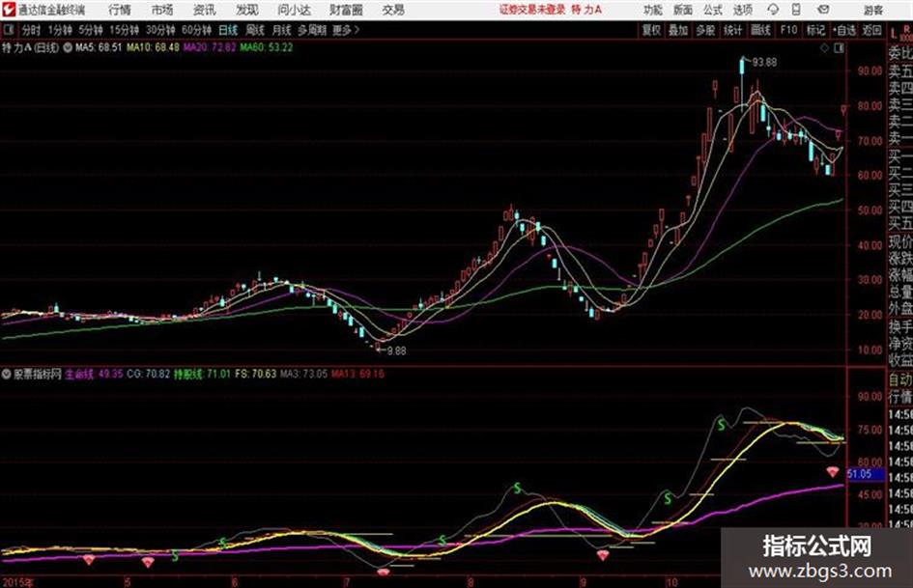Open the 行情 menu
This screenshot has height=588, width=913.
click(x=120, y=10)
